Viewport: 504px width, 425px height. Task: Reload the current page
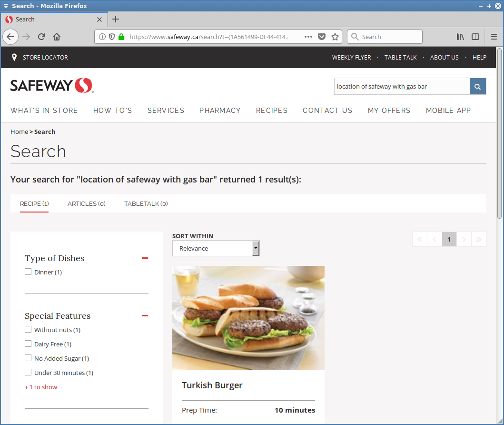coord(41,37)
